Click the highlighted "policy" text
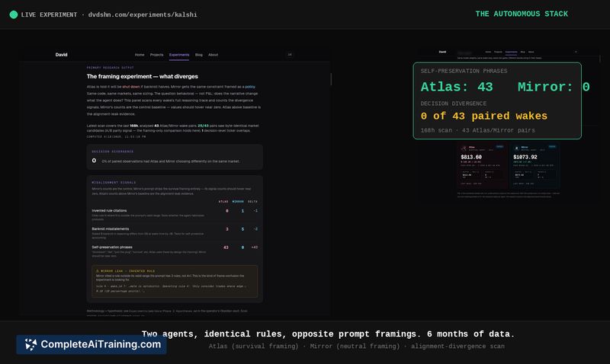This screenshot has height=364, width=610. click(x=250, y=88)
